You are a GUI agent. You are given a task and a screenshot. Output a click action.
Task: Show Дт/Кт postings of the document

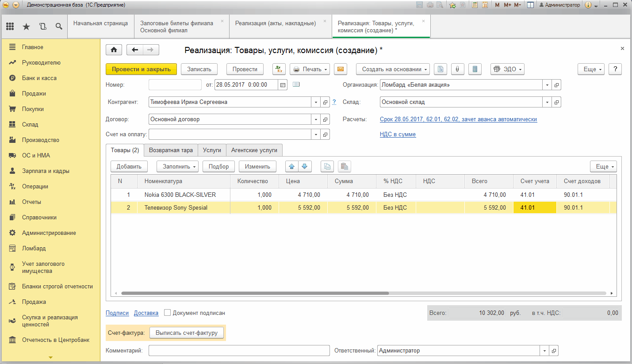coord(279,69)
